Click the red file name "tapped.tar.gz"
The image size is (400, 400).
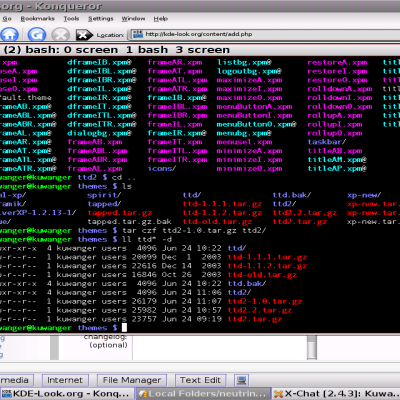119,213
